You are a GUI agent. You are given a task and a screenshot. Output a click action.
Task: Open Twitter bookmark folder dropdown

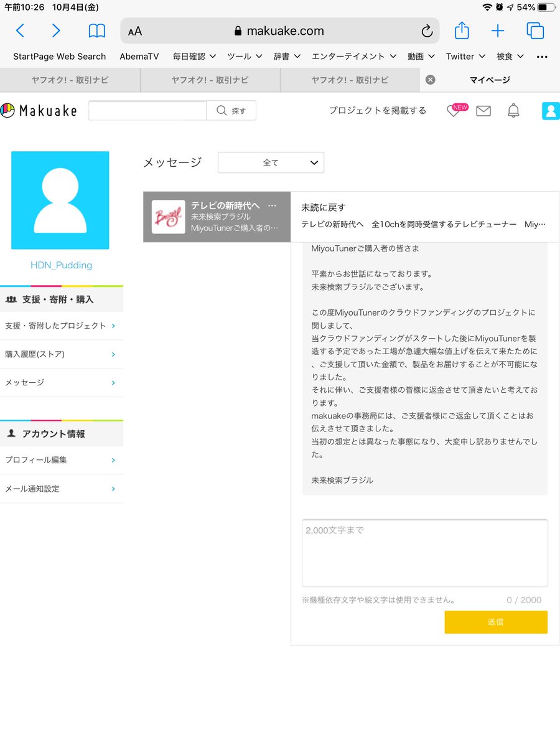point(465,57)
